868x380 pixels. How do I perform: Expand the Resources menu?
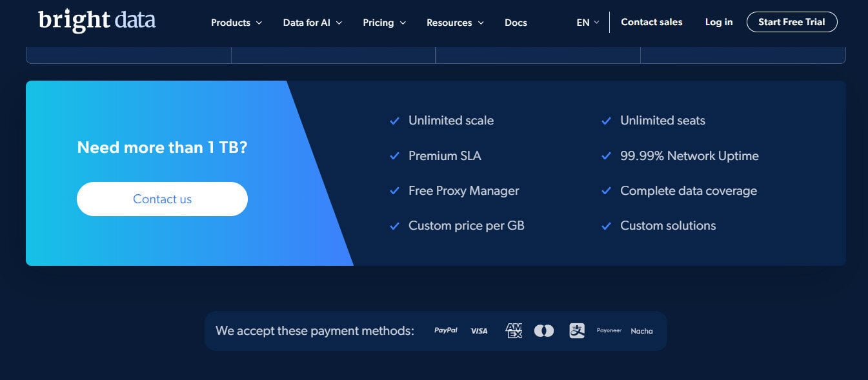point(455,23)
